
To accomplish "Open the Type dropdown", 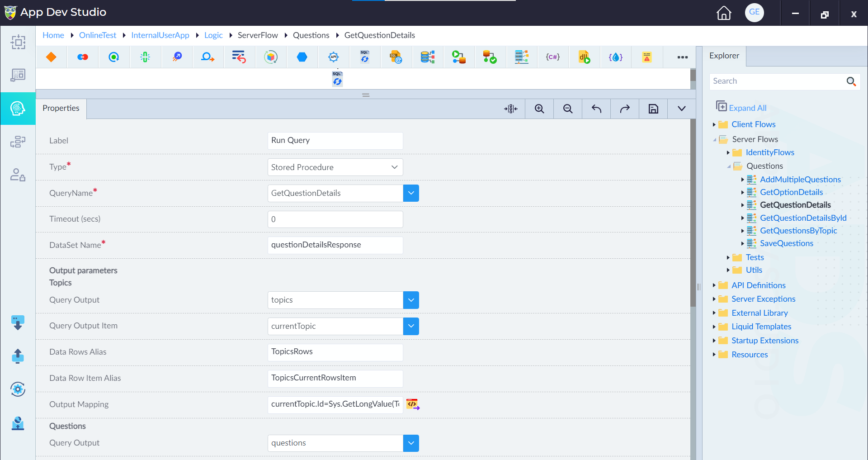I will [x=335, y=167].
